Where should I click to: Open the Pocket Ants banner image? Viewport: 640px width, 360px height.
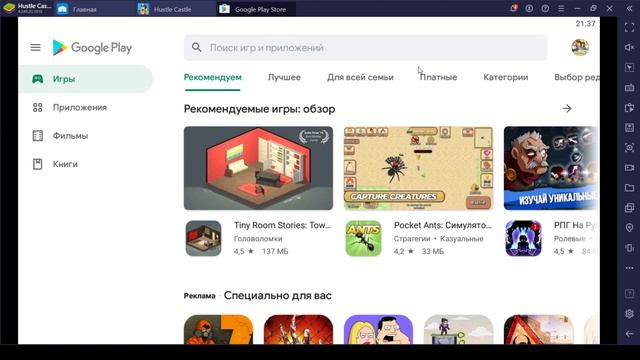tap(418, 168)
